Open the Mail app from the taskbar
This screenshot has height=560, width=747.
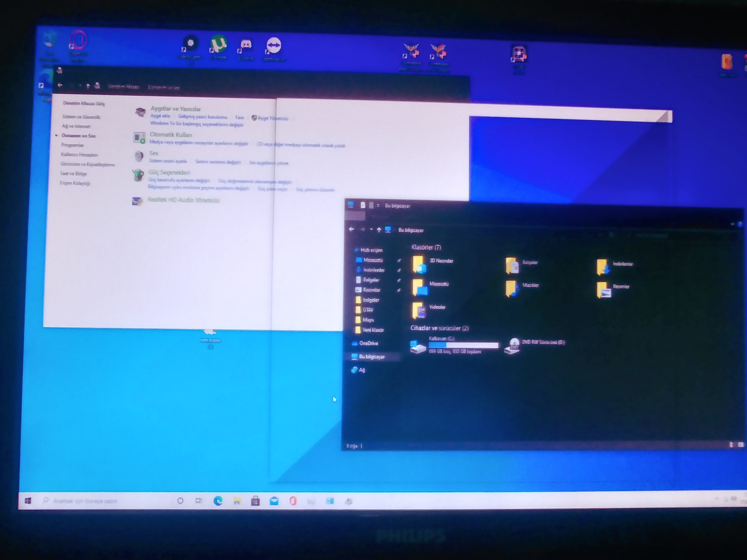coord(274,501)
